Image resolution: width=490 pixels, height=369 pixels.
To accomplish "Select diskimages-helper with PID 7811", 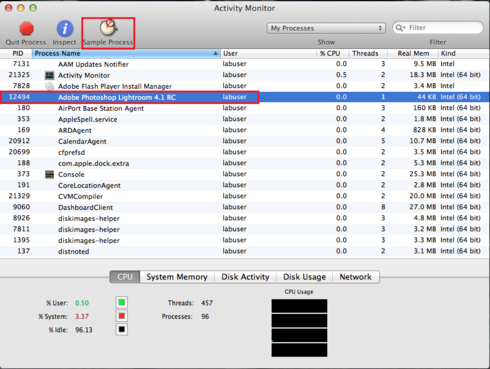I will click(245, 229).
